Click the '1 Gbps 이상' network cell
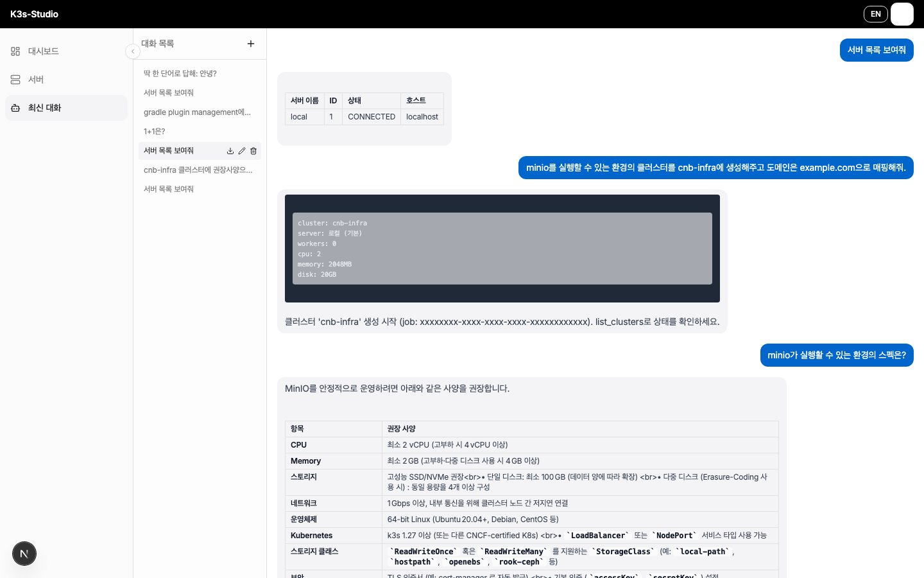Screen dimensions: 924x578 point(580,504)
